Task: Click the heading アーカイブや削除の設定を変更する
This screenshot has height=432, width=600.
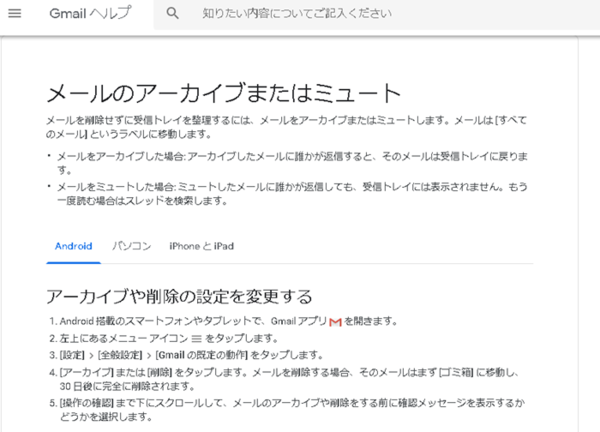Action: point(179,297)
